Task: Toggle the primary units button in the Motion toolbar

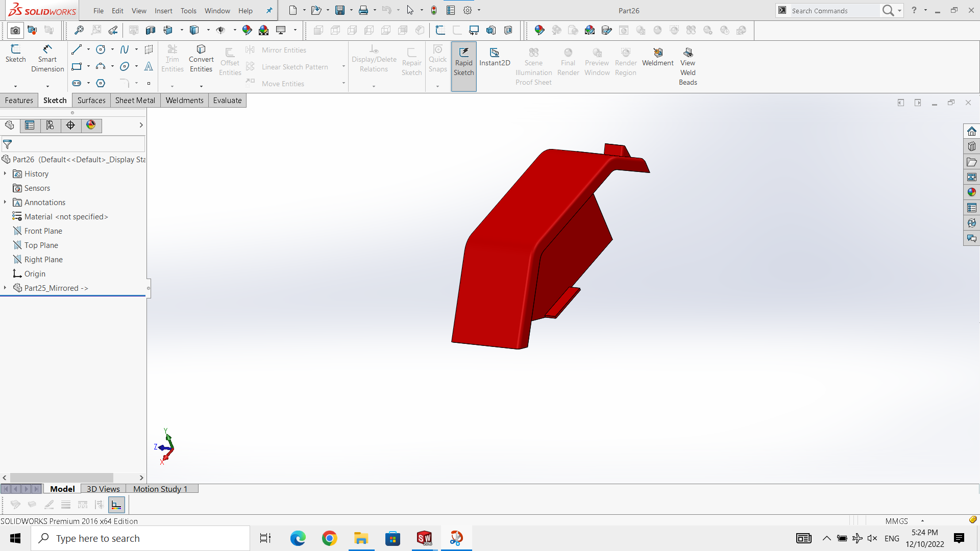Action: (x=116, y=505)
